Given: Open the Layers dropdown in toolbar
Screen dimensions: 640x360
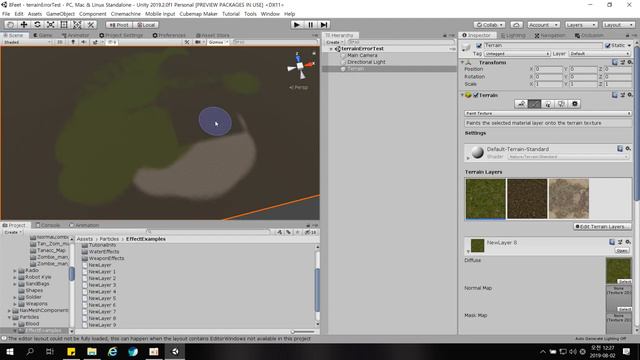Looking at the screenshot, I should click(581, 25).
